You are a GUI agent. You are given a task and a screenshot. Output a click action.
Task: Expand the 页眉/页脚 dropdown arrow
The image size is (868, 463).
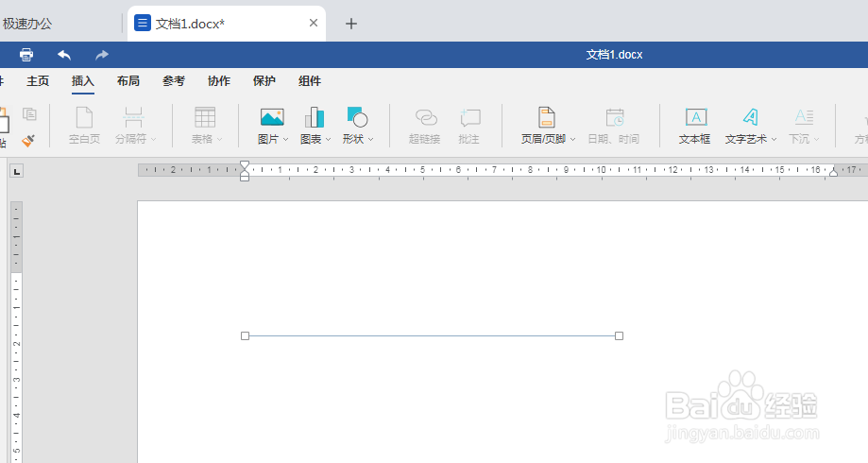pos(573,140)
